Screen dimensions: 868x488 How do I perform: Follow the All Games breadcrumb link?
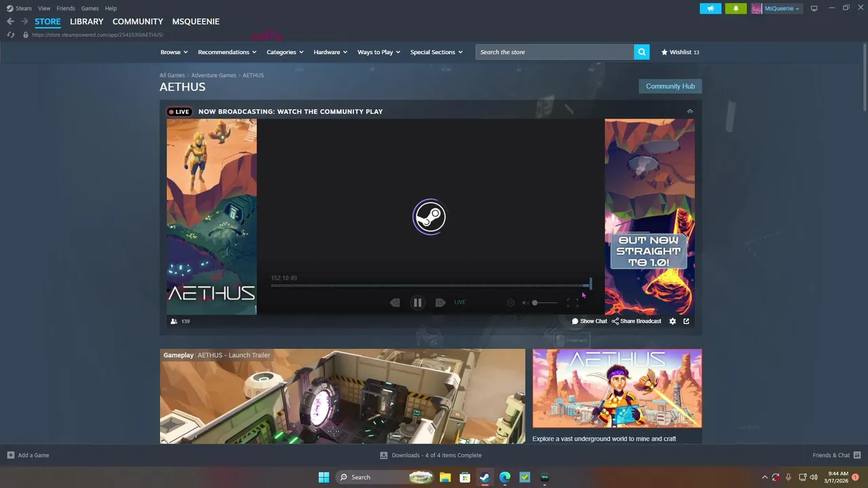(x=172, y=75)
